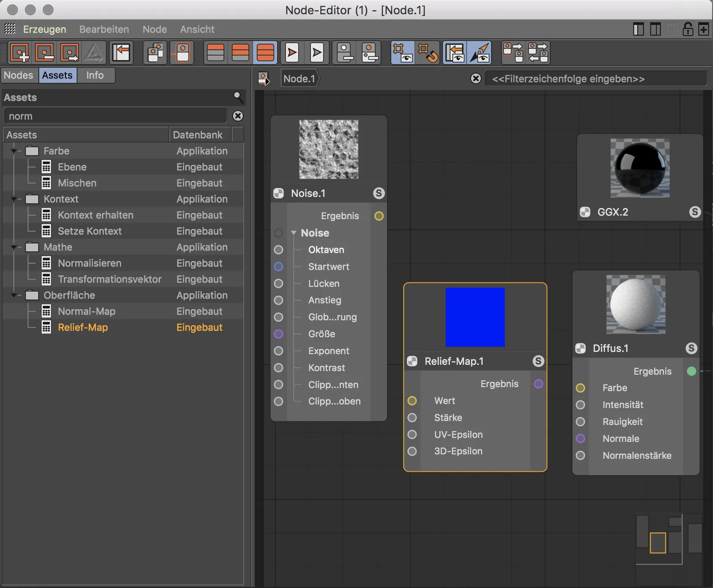Click the Filterzeichenfolge eingeben filter field
This screenshot has height=588, width=713.
point(595,79)
